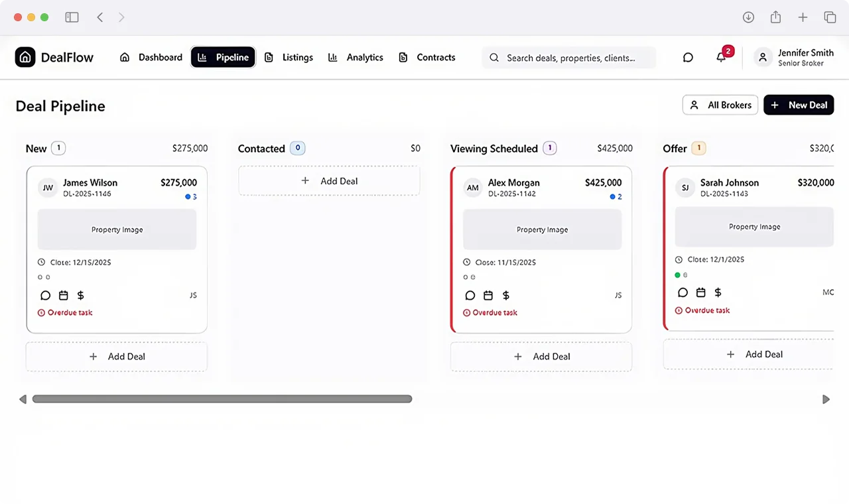
Task: Click Add Deal under Contacted column
Action: pyautogui.click(x=329, y=180)
